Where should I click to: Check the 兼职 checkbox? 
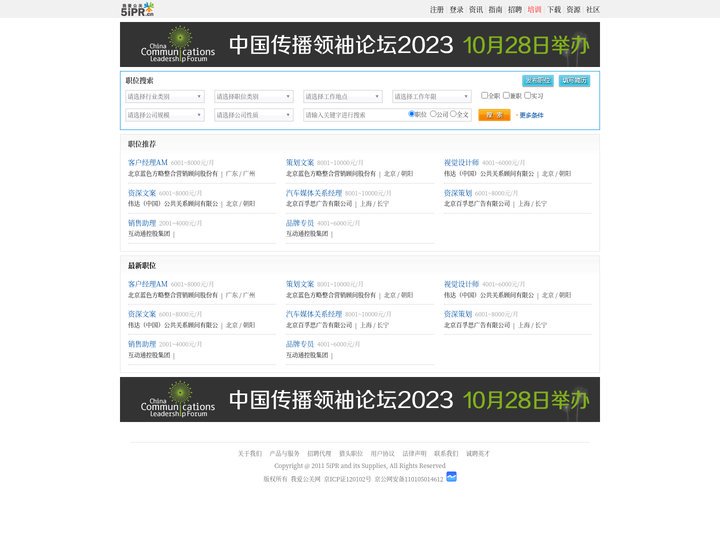506,96
